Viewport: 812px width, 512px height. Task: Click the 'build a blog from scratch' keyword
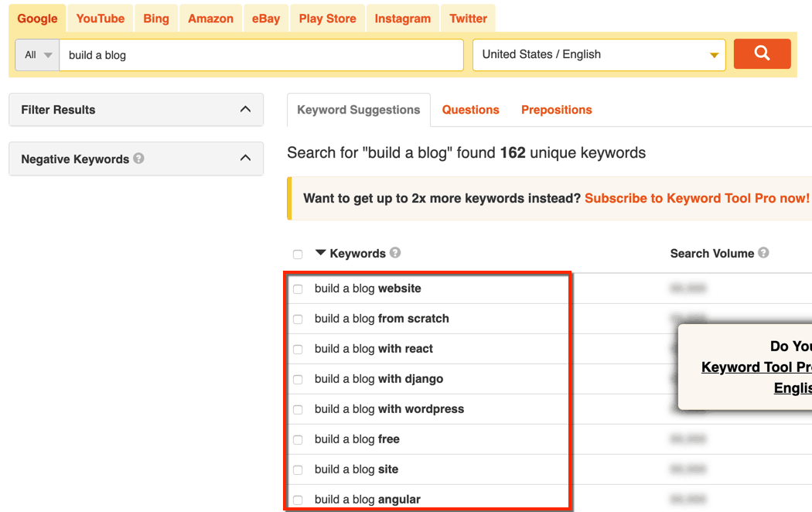pos(381,319)
